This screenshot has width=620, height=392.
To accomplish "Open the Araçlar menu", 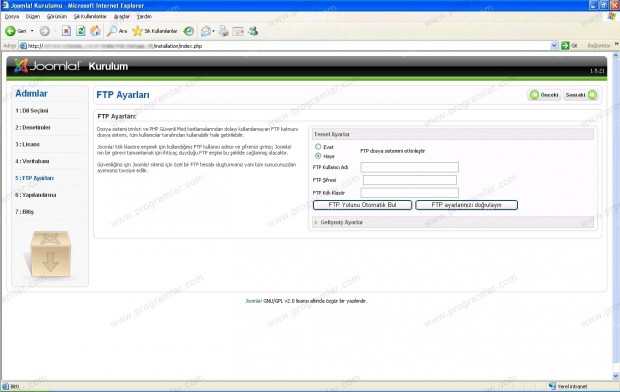I will pos(121,17).
